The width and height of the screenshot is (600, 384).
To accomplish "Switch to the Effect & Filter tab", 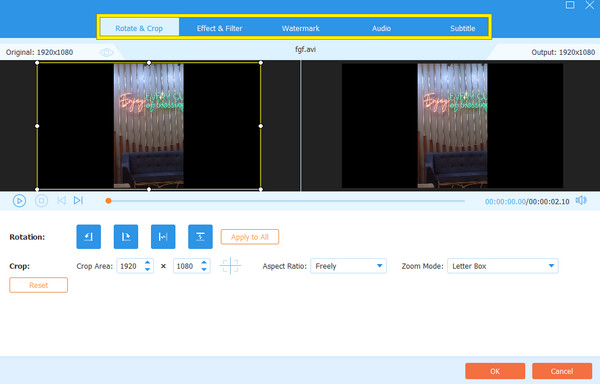I will 219,28.
